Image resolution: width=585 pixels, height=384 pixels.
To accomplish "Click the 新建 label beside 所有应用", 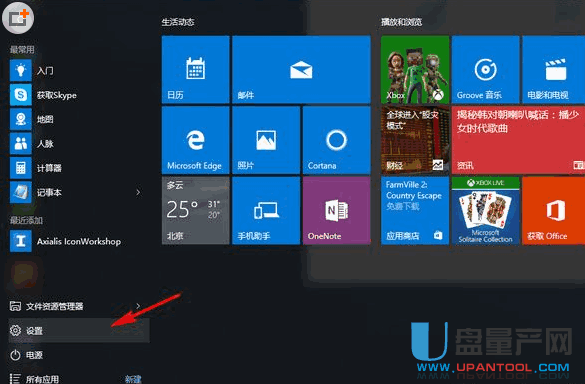I will pos(133,379).
